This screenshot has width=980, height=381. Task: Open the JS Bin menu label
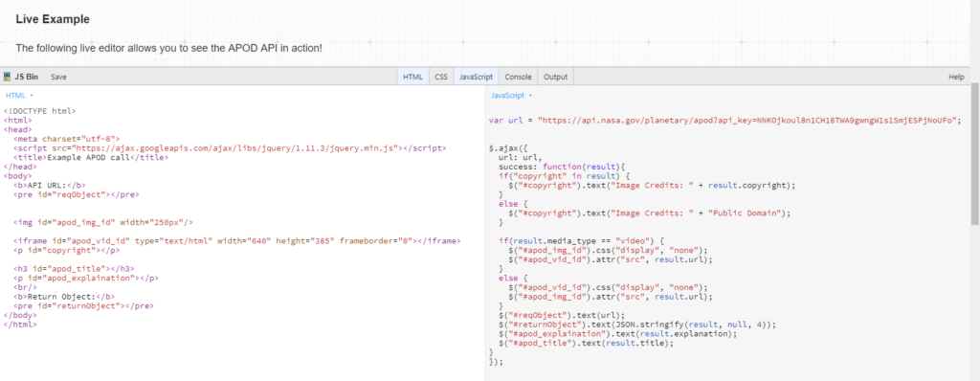tap(26, 77)
